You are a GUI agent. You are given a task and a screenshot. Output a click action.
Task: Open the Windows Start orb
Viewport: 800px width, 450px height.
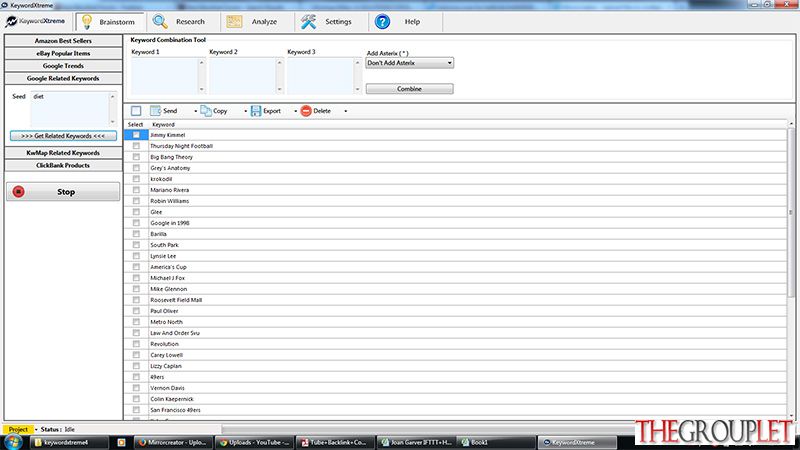[x=13, y=442]
